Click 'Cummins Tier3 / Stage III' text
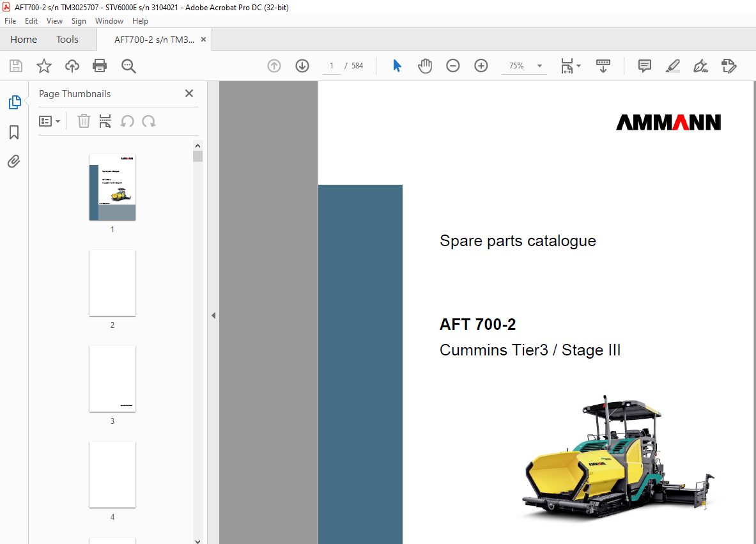756x544 pixels. click(x=530, y=350)
